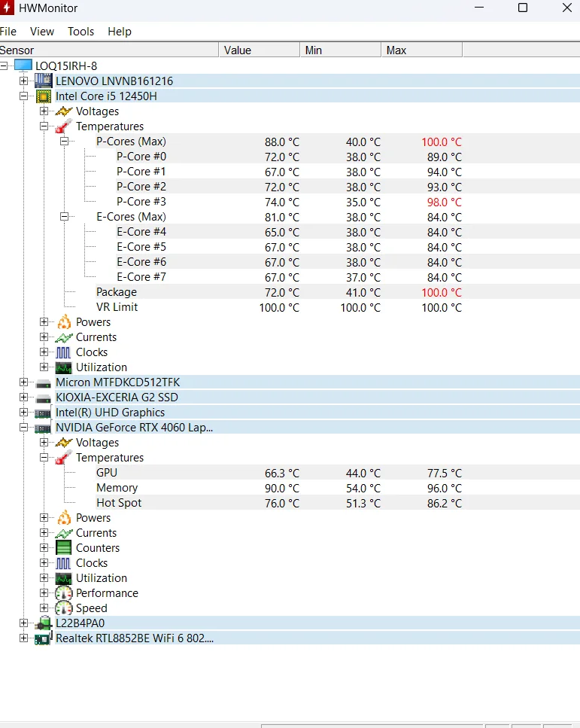The height and width of the screenshot is (728, 580).
Task: Click the GPU Temperatures thermometer icon
Action: (x=64, y=457)
